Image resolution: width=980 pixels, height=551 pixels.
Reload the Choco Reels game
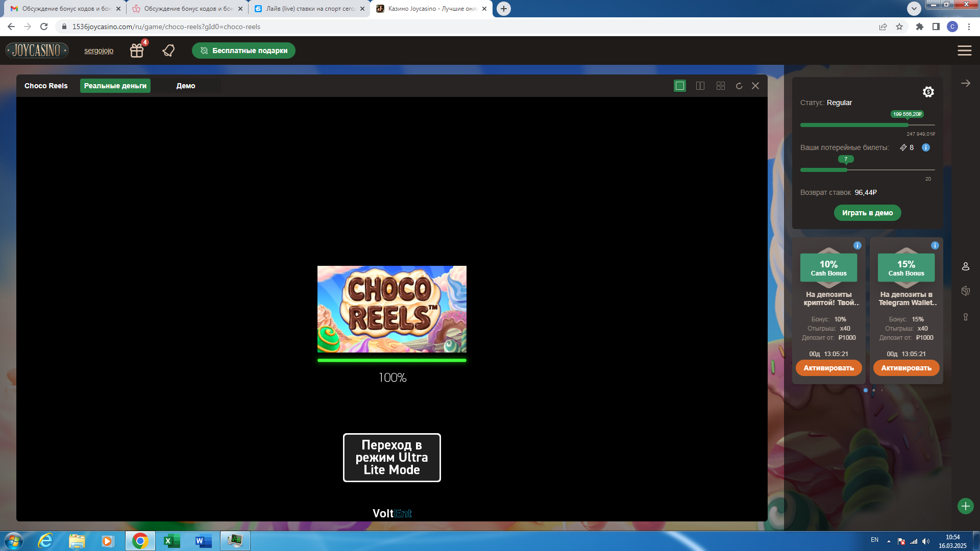[739, 86]
